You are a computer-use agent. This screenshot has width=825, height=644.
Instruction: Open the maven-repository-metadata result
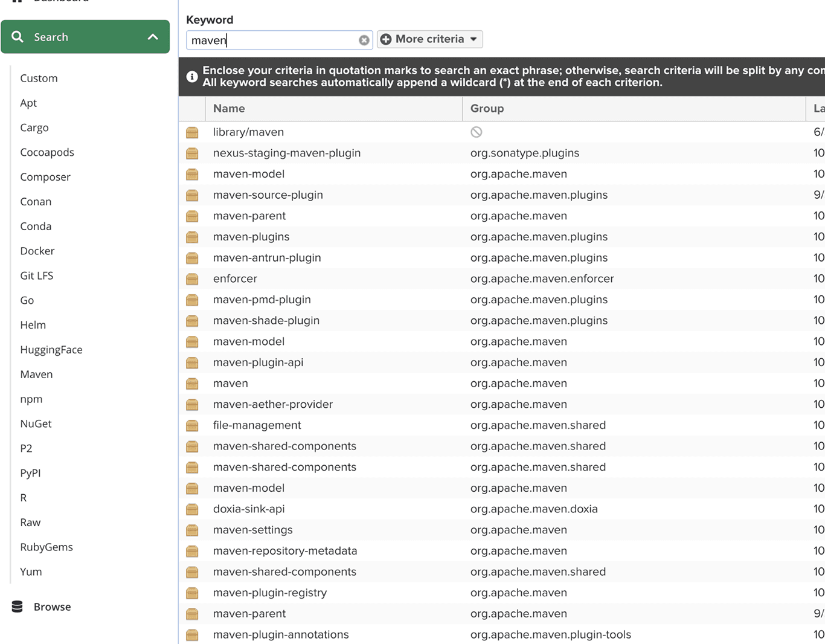coord(285,550)
